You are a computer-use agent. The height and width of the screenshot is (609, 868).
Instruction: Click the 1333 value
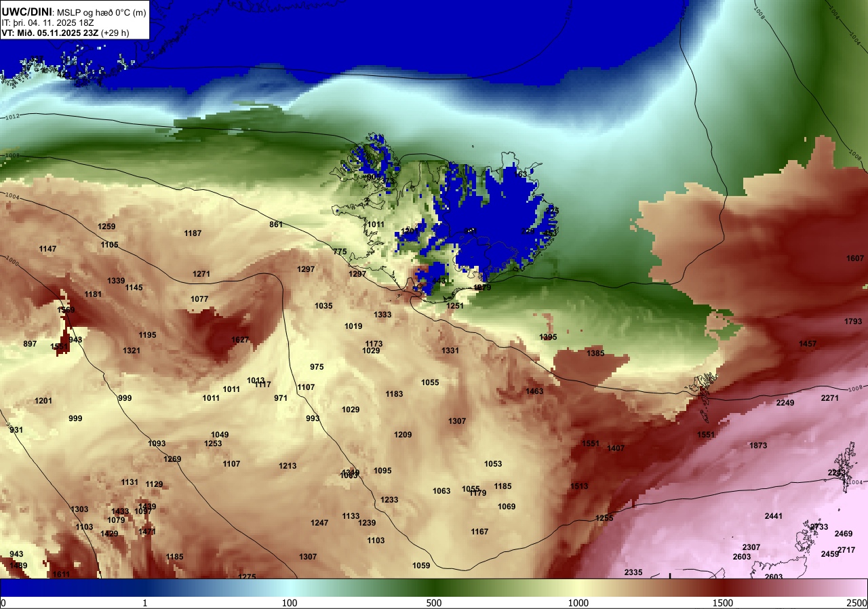(x=382, y=315)
